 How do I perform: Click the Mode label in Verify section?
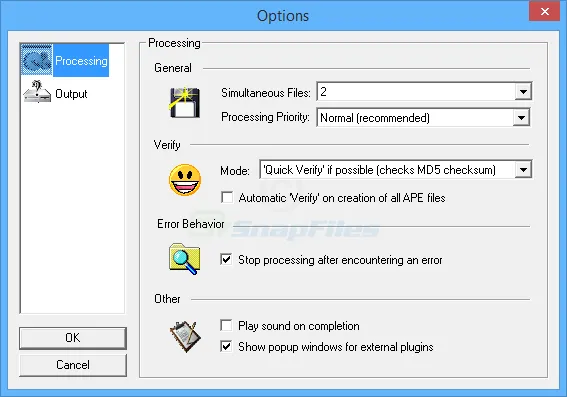(x=235, y=170)
